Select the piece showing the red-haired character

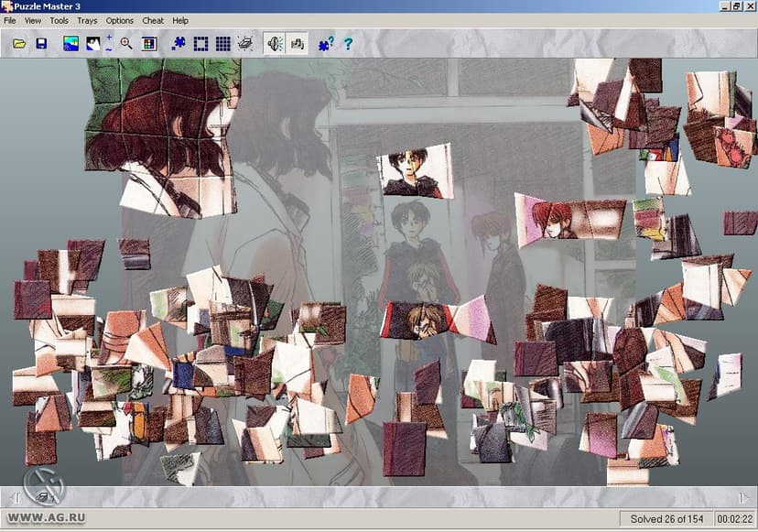coord(569,220)
